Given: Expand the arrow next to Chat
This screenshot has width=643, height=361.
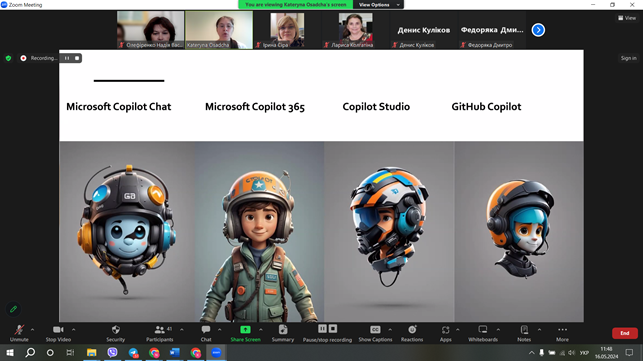Looking at the screenshot, I should [x=219, y=329].
